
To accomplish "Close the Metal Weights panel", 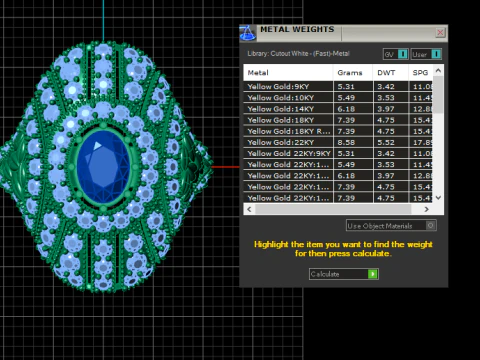I will tap(440, 32).
